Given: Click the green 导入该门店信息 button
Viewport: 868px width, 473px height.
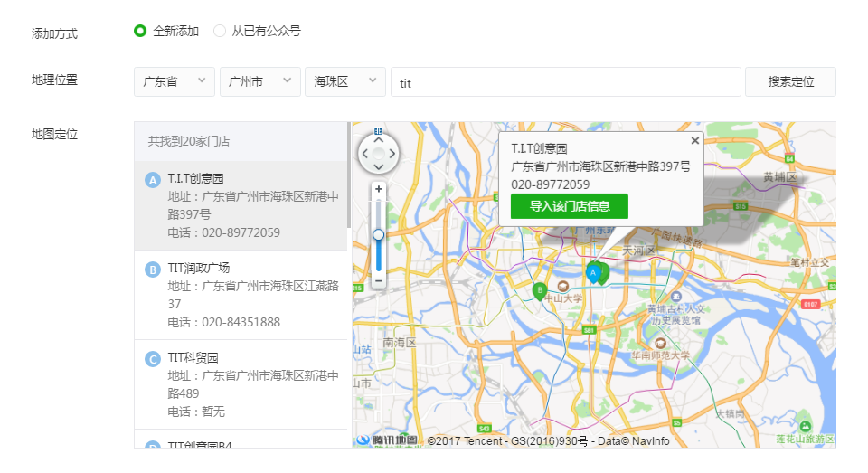Looking at the screenshot, I should coord(569,206).
